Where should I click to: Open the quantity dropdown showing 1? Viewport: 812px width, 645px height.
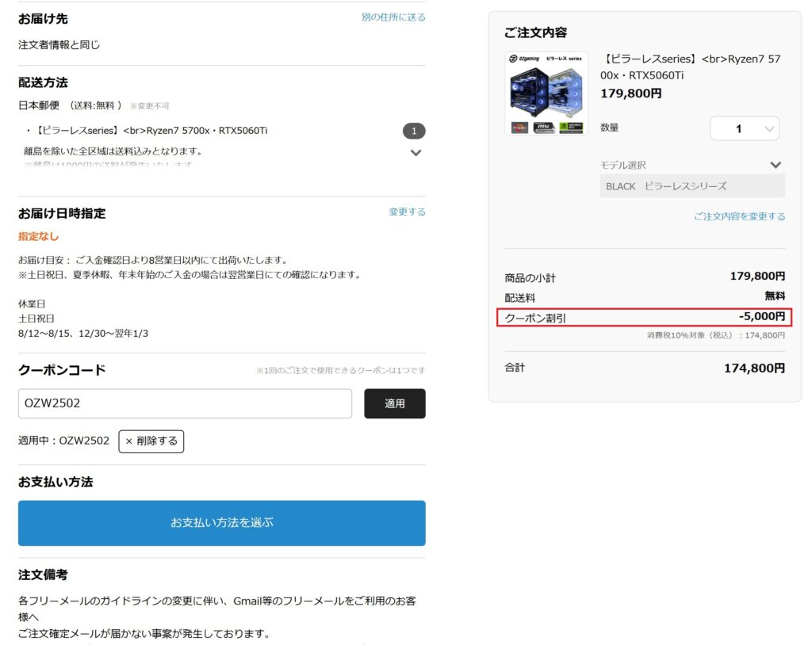[x=744, y=128]
